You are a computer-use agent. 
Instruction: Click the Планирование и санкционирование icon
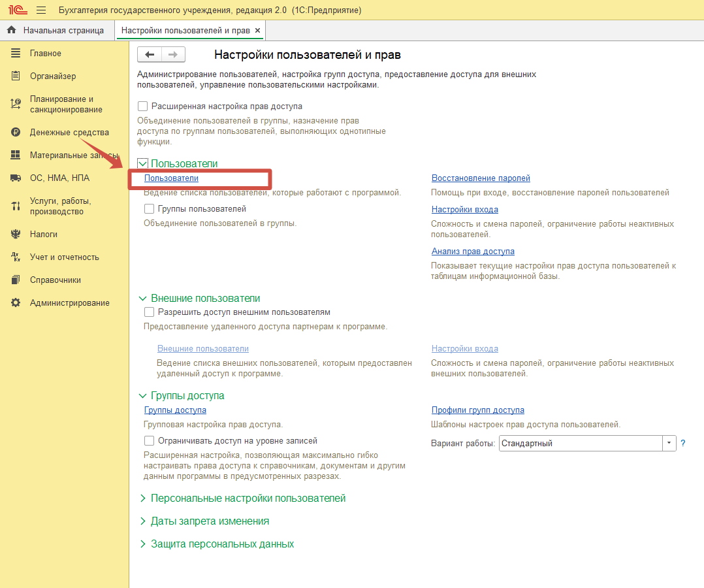tap(16, 105)
